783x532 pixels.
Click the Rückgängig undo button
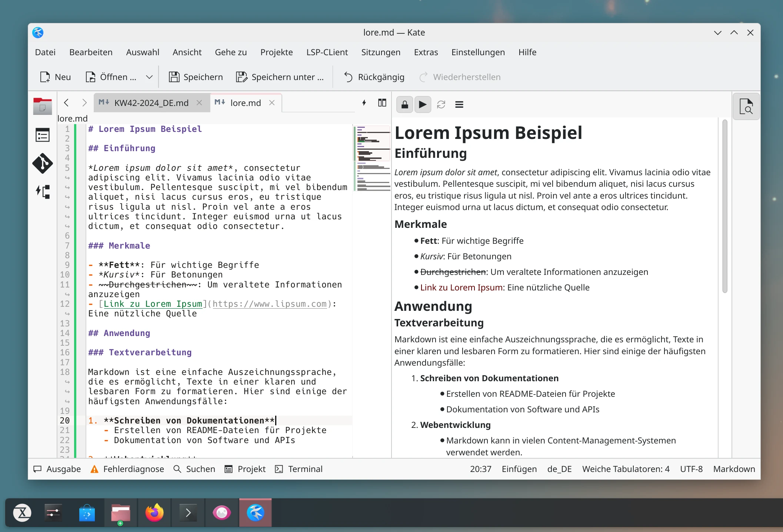(x=374, y=77)
